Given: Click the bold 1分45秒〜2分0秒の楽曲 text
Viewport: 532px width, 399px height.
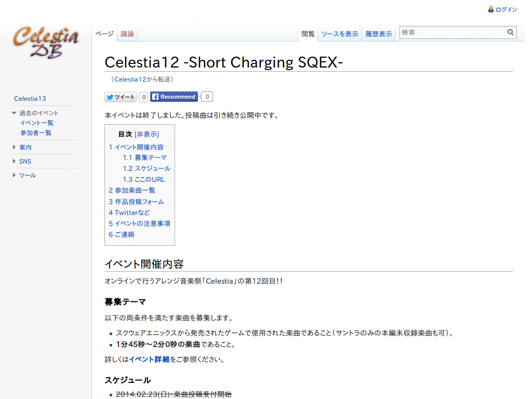Looking at the screenshot, I should [158, 344].
